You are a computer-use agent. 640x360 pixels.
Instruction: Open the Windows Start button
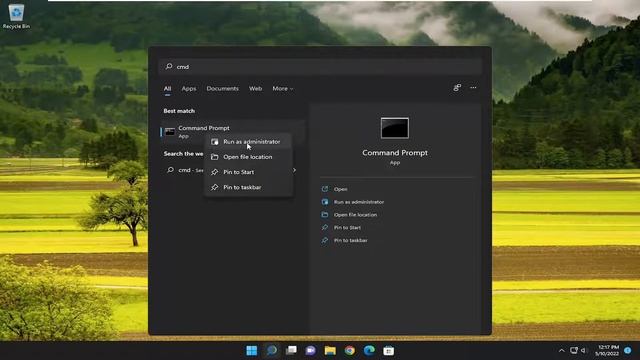[252, 350]
